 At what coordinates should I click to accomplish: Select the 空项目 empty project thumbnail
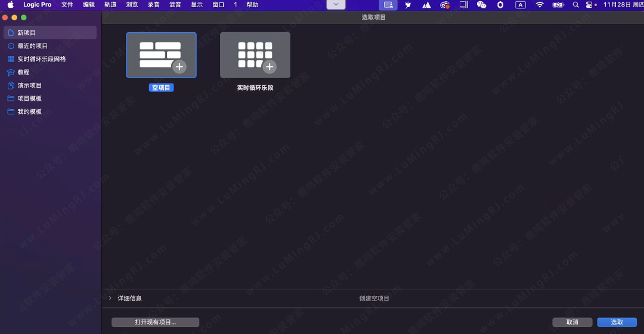pos(161,55)
